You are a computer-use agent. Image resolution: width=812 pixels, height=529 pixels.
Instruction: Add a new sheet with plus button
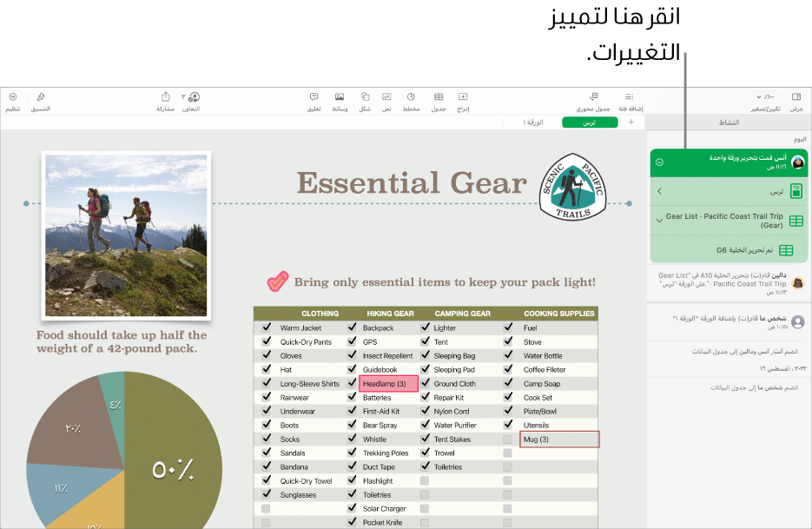631,123
